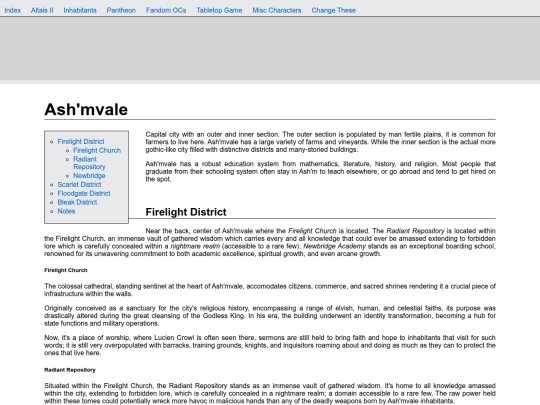Open the Notes contents link

click(x=66, y=211)
